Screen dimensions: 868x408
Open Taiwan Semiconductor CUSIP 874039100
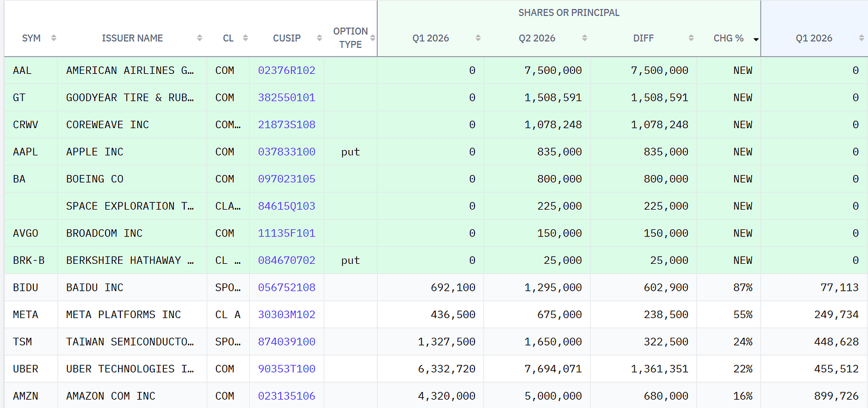(x=287, y=342)
